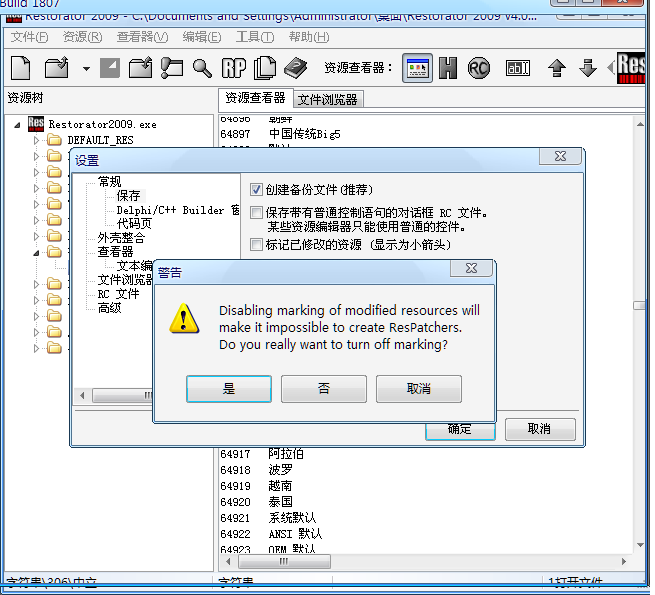
Task: Close the 警告 dialog with X
Action: (x=471, y=268)
